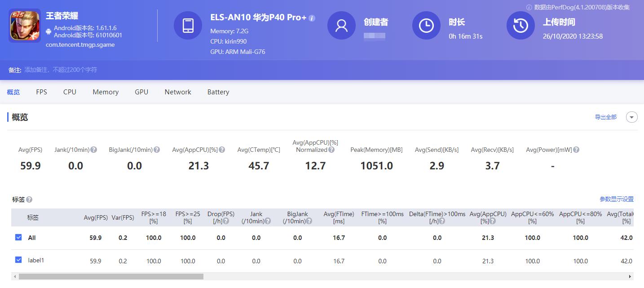This screenshot has width=644, height=288.
Task: Click the help icon next to Jank(/10min)
Action: pos(93,150)
